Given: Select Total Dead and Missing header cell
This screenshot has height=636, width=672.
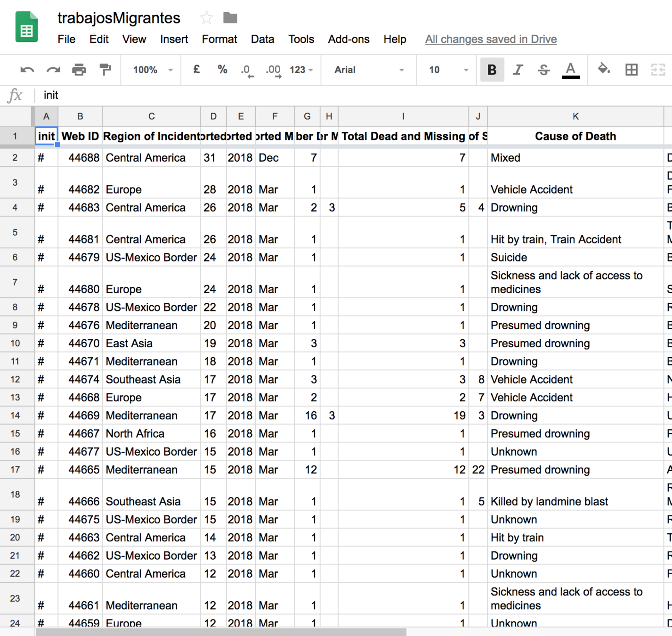Looking at the screenshot, I should 403,136.
